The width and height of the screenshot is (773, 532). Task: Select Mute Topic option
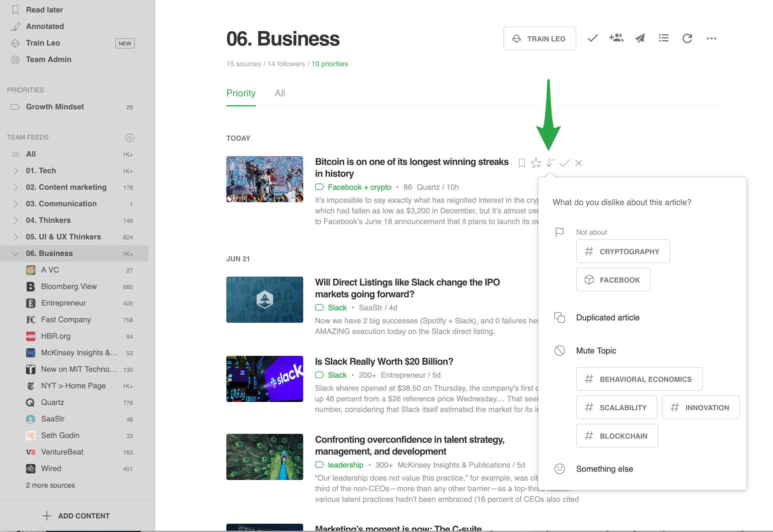pyautogui.click(x=596, y=351)
